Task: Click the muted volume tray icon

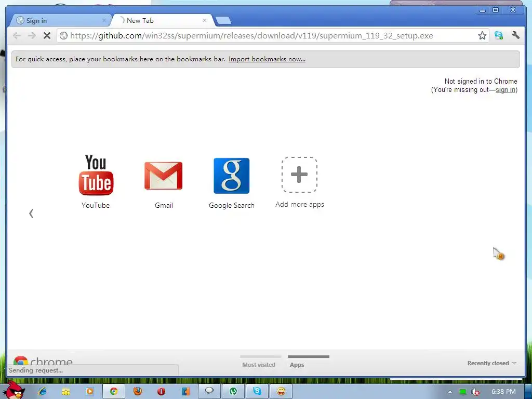Action: (x=475, y=392)
